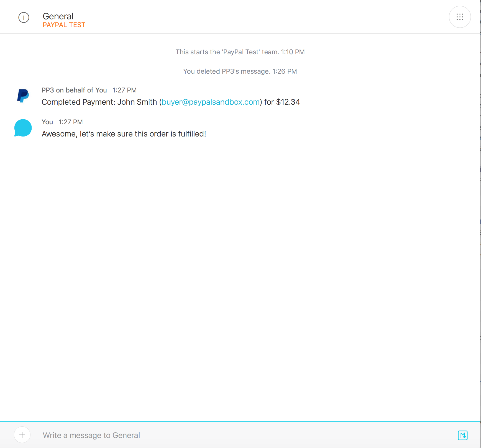Click the 'You' sender name
Screen dimensions: 481x448
tap(47, 122)
